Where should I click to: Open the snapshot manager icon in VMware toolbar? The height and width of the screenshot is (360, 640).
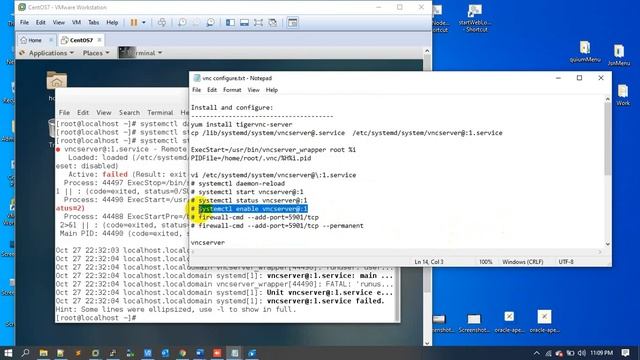(210, 22)
